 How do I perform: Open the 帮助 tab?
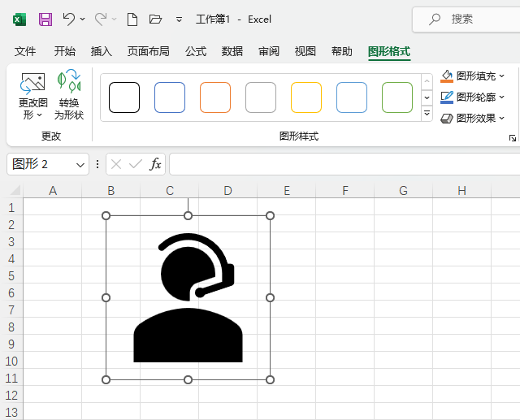tap(341, 51)
